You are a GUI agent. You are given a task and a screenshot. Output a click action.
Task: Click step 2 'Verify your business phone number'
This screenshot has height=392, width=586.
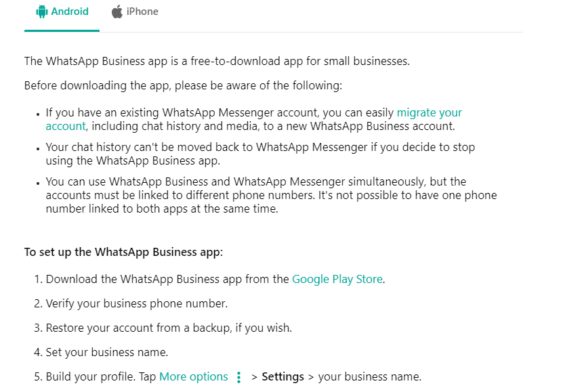click(136, 303)
